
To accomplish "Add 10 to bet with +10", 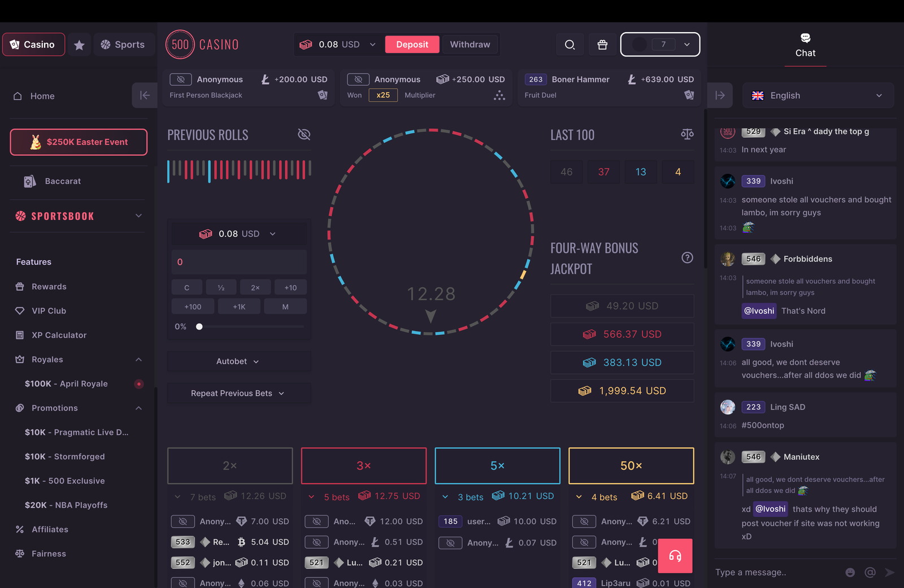I will 290,288.
